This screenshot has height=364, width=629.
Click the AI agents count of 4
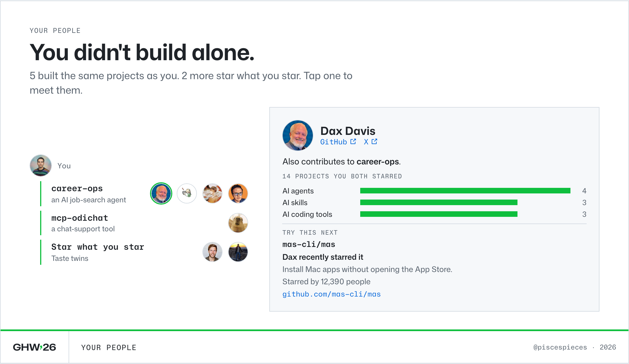[584, 191]
